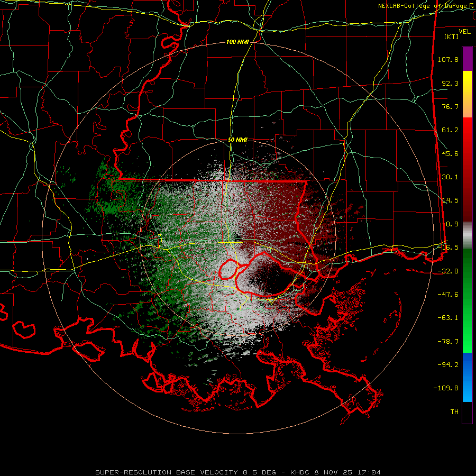Pick the black TH segment of color bar

467,412
